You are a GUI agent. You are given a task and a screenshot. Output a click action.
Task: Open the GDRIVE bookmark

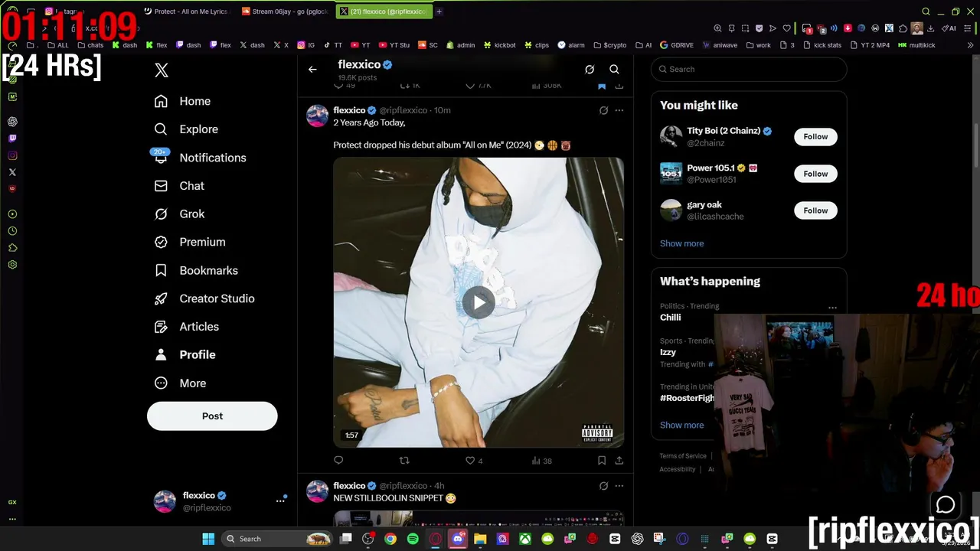(677, 45)
